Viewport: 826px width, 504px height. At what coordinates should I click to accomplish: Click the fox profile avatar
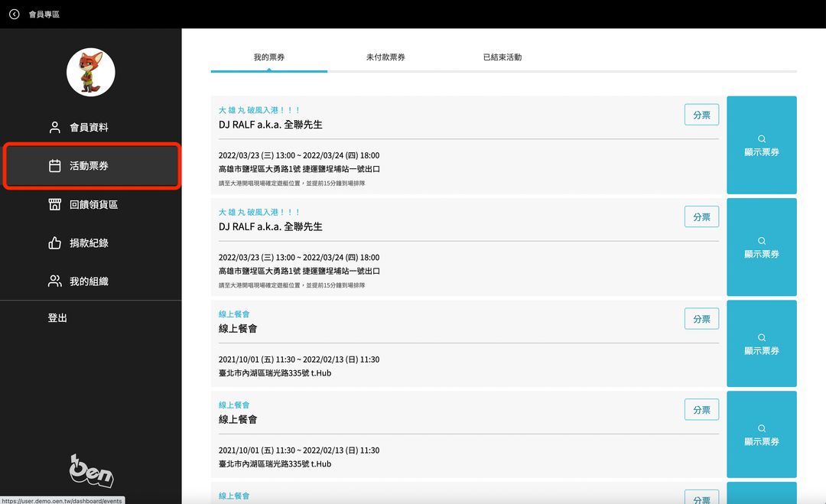(90, 73)
